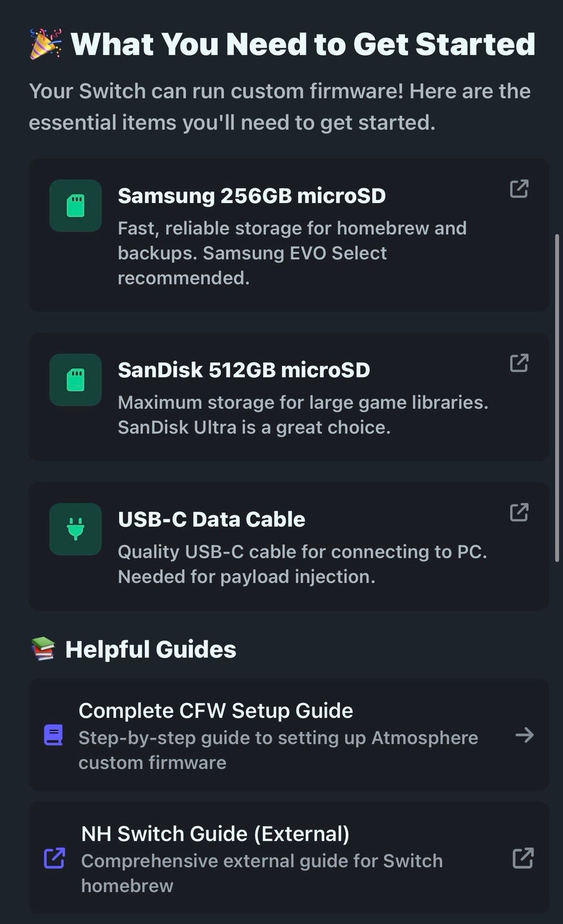The height and width of the screenshot is (924, 563).
Task: Click the purple book icon for CFW guide
Action: pos(53,735)
